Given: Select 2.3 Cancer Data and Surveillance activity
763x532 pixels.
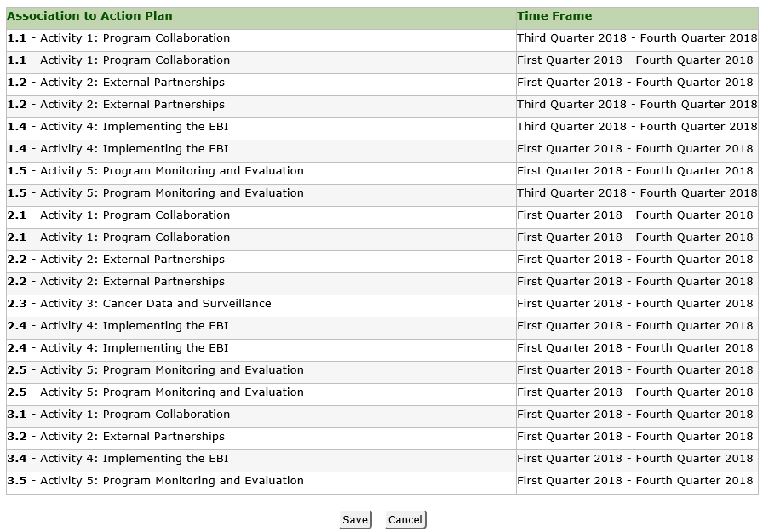Looking at the screenshot, I should click(x=139, y=304).
